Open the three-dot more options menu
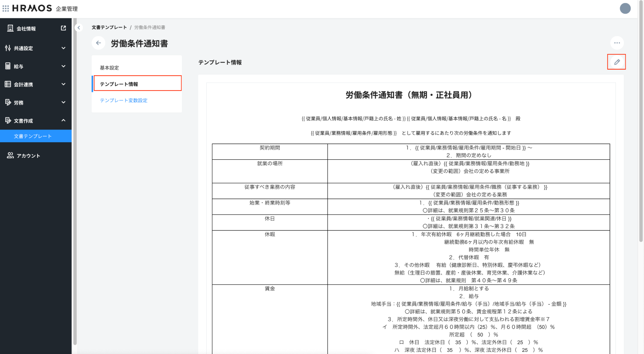 pyautogui.click(x=617, y=43)
